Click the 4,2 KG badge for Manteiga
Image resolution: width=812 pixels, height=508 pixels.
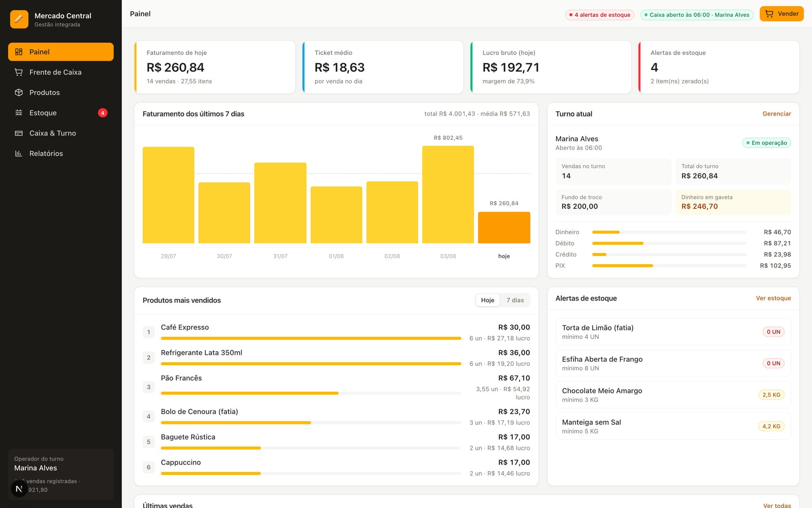point(771,426)
